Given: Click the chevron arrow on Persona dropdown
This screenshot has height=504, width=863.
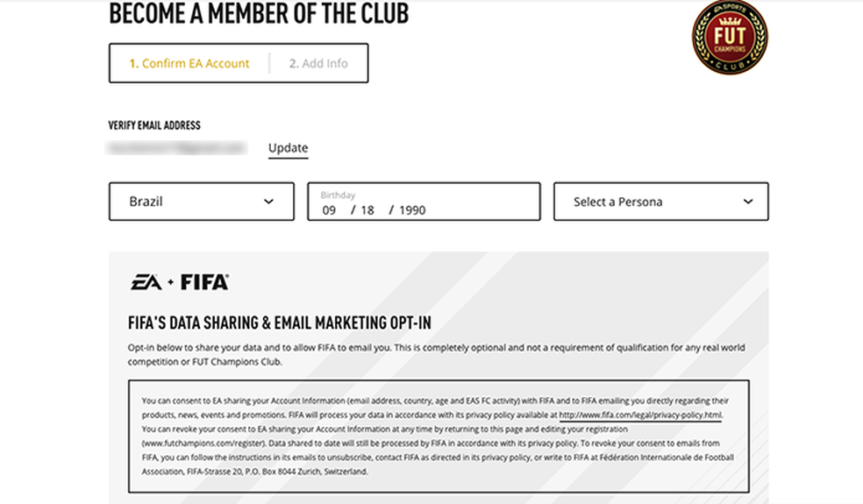Looking at the screenshot, I should 748,202.
